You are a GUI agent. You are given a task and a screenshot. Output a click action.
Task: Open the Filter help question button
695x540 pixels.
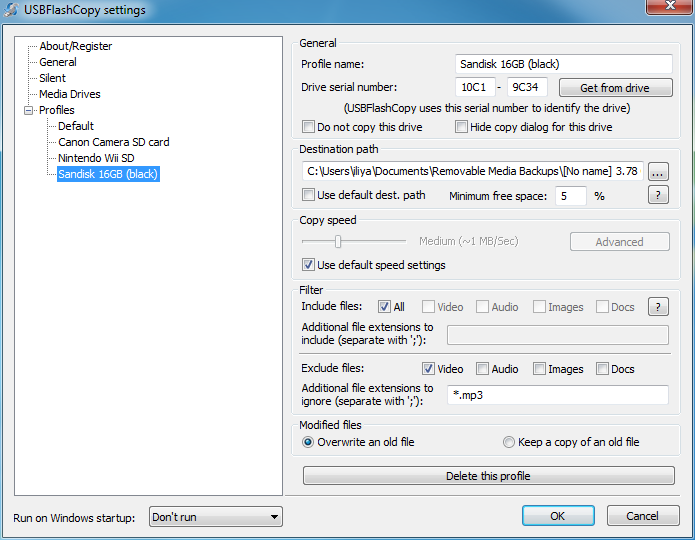point(658,307)
